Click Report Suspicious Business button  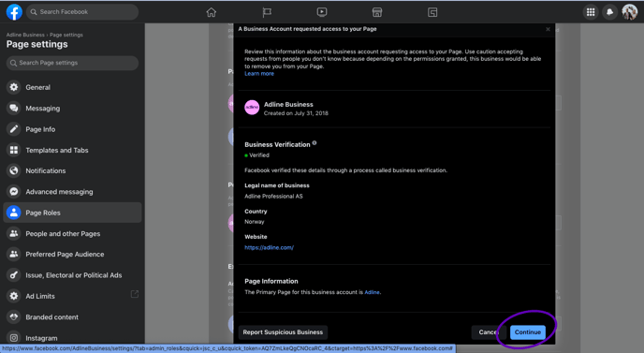(283, 332)
